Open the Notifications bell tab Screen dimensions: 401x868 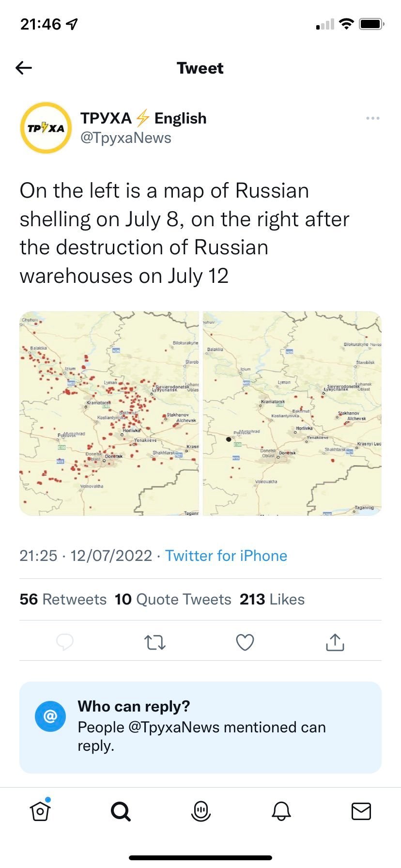click(x=281, y=811)
